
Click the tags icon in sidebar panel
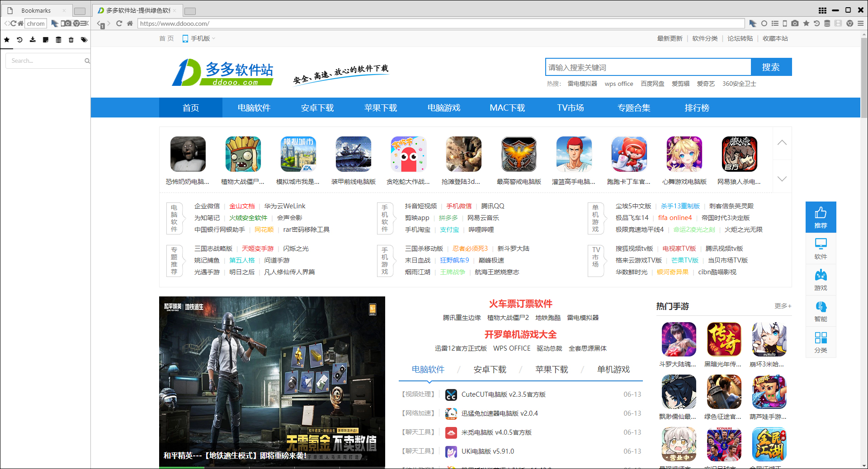point(84,40)
